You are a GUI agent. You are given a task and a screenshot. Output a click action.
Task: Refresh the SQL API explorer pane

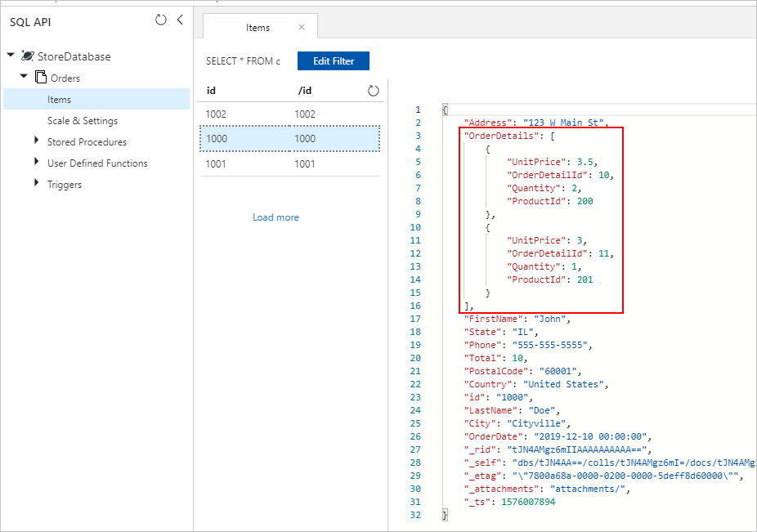(x=160, y=21)
